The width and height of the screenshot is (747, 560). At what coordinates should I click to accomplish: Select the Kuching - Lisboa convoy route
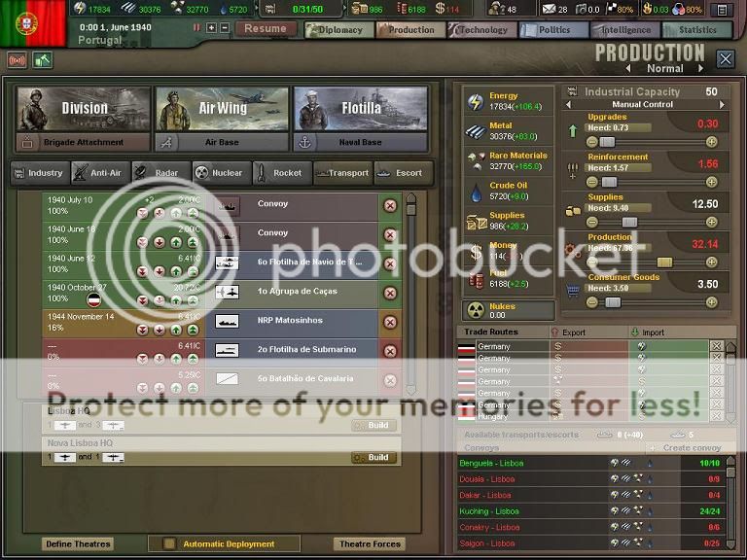pos(490,511)
